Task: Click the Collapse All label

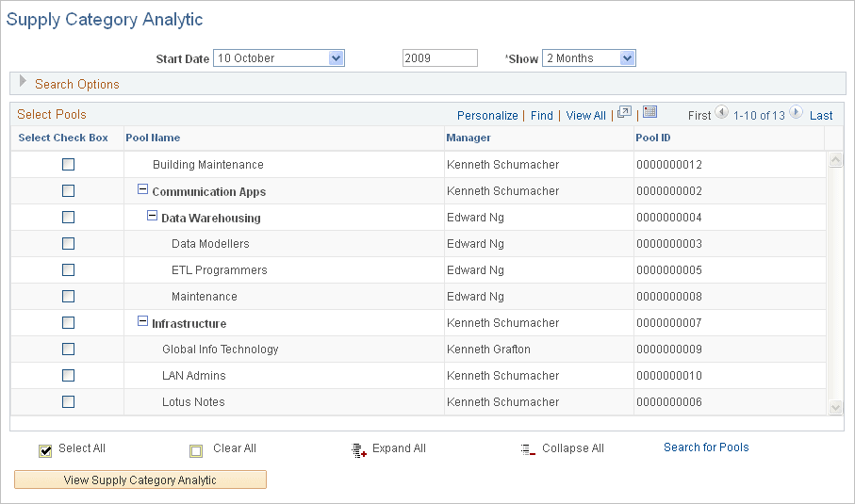Action: point(573,448)
